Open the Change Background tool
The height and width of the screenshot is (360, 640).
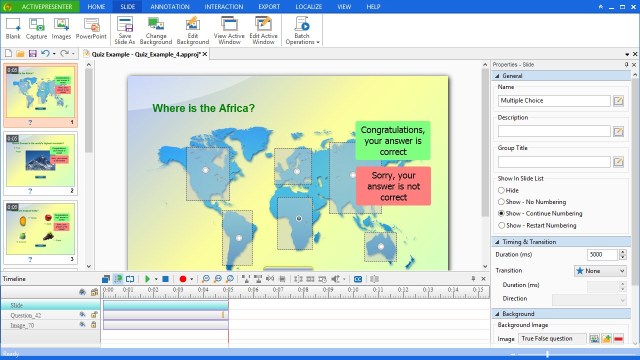tap(156, 31)
